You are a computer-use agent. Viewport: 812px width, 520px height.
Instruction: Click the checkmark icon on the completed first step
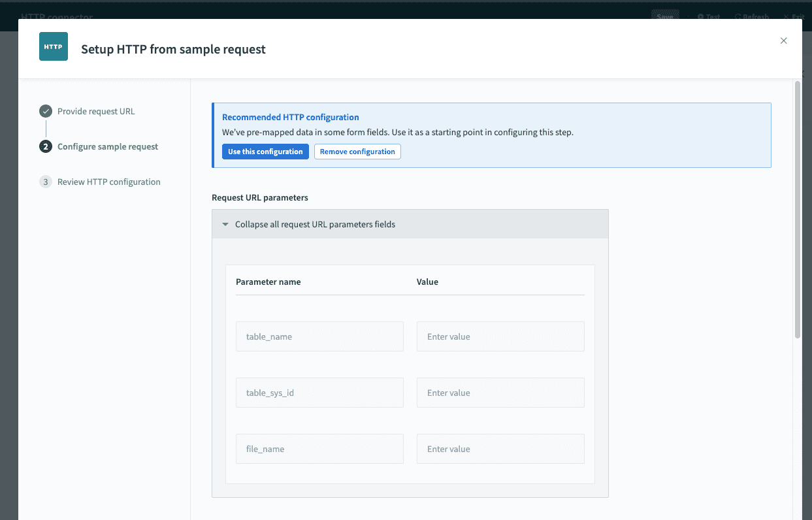44,111
